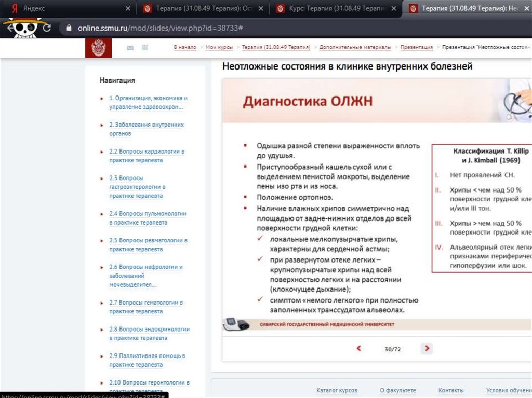
Task: Open '2.2 Вопросы кардиологии' section
Action: pyautogui.click(x=147, y=156)
